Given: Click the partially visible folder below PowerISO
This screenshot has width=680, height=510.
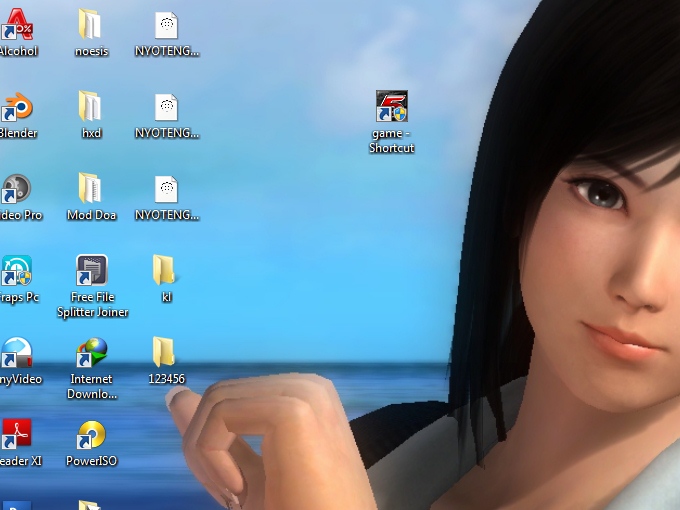Looking at the screenshot, I should click(91, 505).
